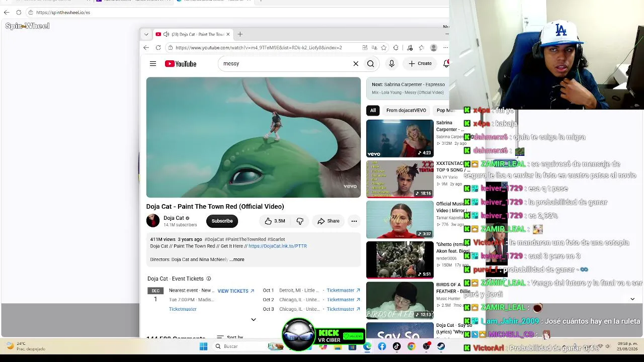The image size is (644, 362).
Task: Jump down with the chat scroll arrow
Action: click(x=632, y=299)
